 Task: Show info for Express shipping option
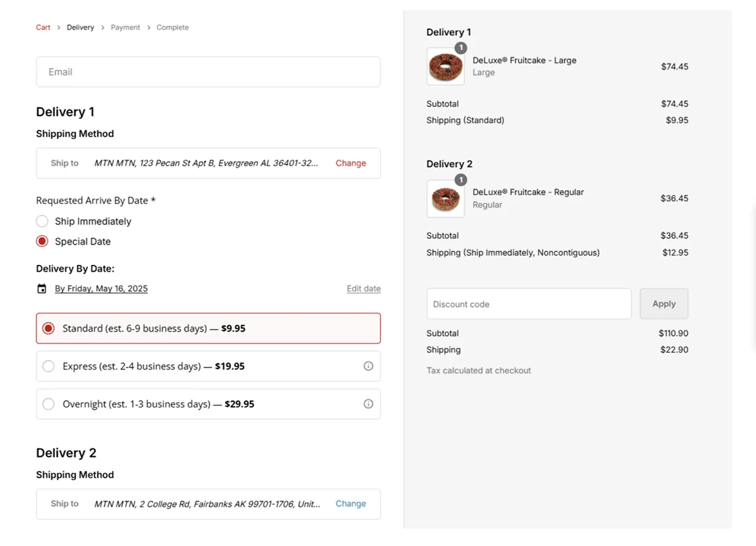[x=368, y=366]
